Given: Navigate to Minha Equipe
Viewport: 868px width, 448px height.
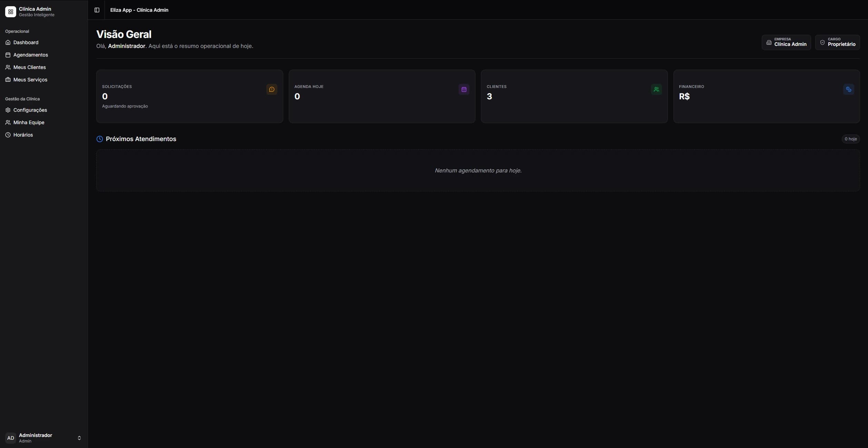Looking at the screenshot, I should point(29,122).
